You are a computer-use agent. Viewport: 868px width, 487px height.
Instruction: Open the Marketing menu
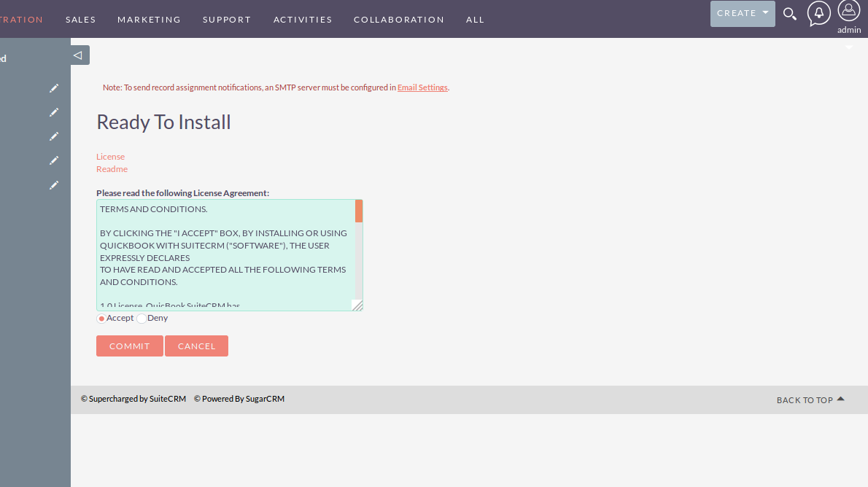pyautogui.click(x=149, y=20)
